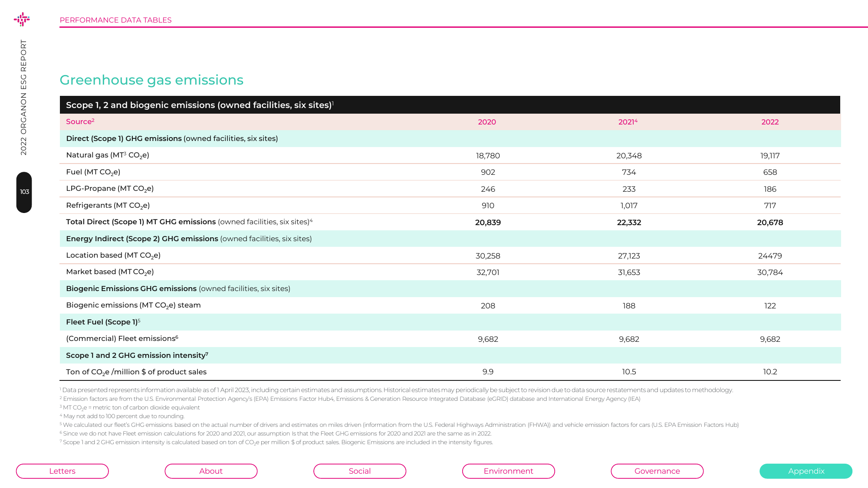The height and width of the screenshot is (488, 868).
Task: Open the Governance section
Action: (657, 471)
